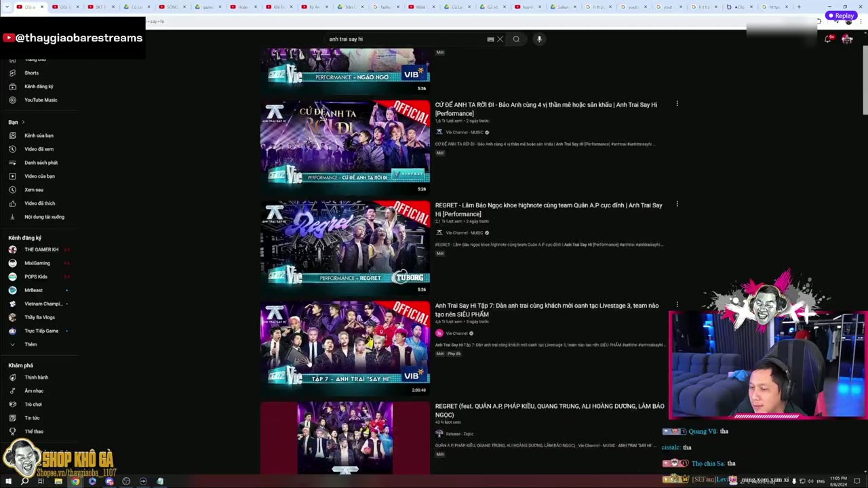Expand subscriptions list with Thêm
This screenshot has width=868, height=488.
pyautogui.click(x=31, y=344)
